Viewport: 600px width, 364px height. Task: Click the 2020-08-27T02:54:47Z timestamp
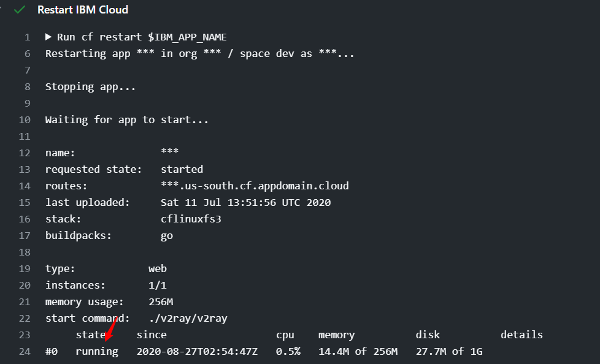point(197,352)
